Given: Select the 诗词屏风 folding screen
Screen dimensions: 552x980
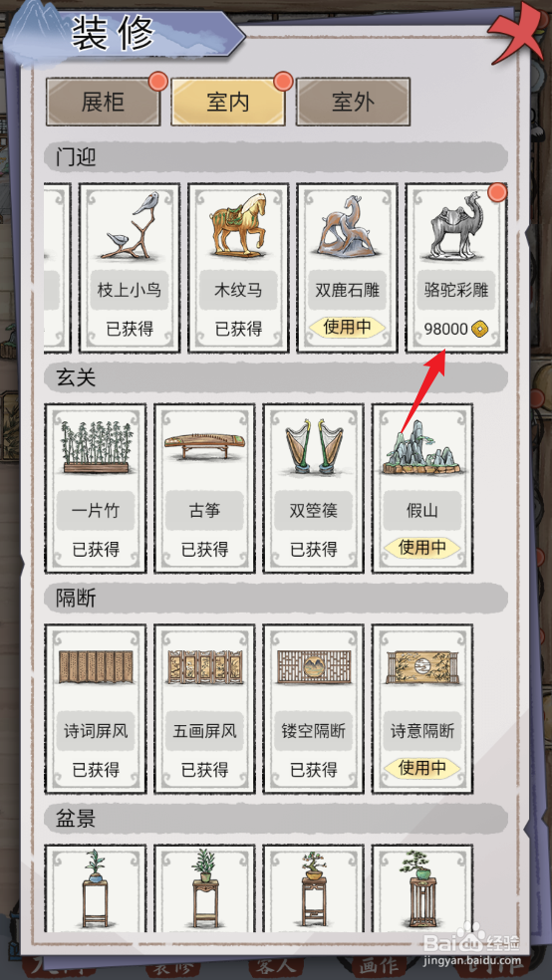Looking at the screenshot, I should (96, 709).
